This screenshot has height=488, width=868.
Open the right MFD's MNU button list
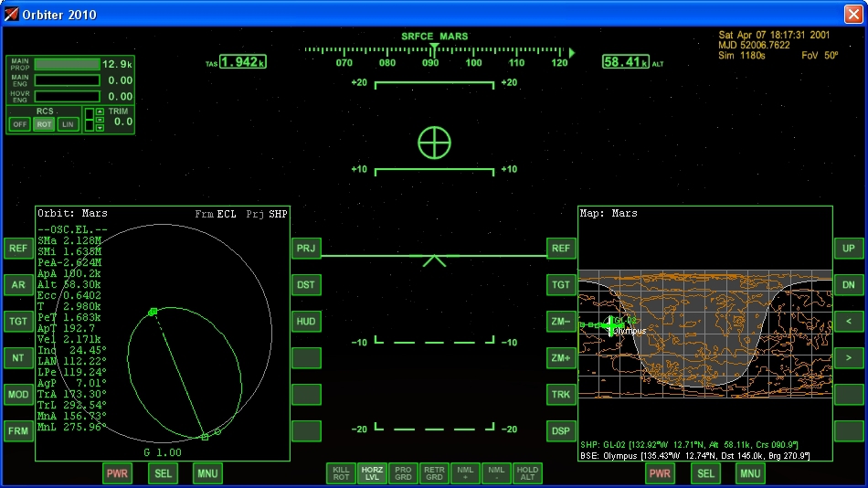click(x=750, y=473)
